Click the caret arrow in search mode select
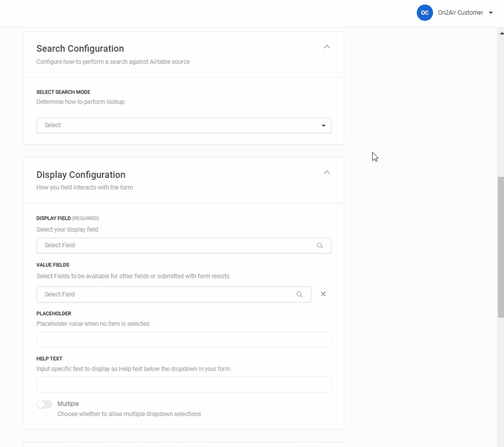Viewport: 504px width, 447px height. tap(323, 126)
